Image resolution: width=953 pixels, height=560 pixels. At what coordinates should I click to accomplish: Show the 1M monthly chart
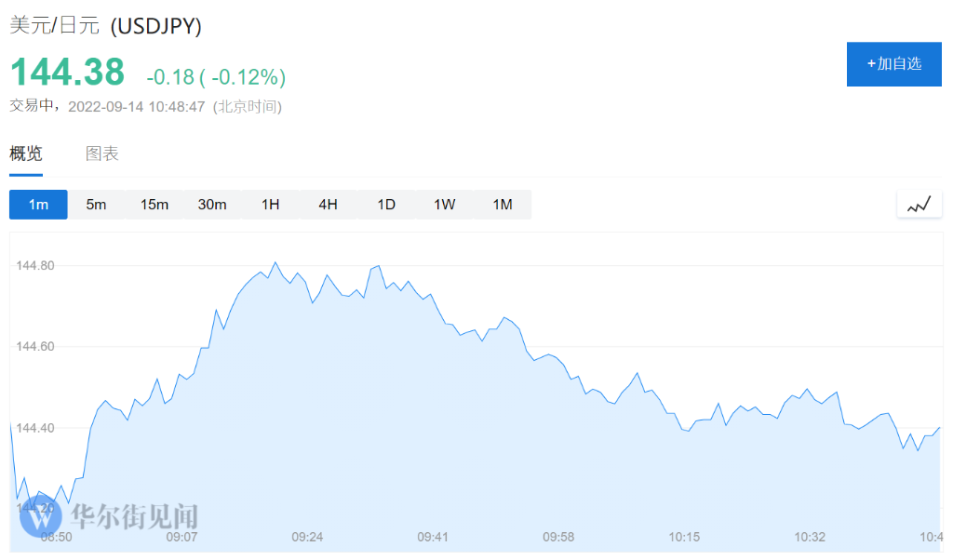(503, 205)
